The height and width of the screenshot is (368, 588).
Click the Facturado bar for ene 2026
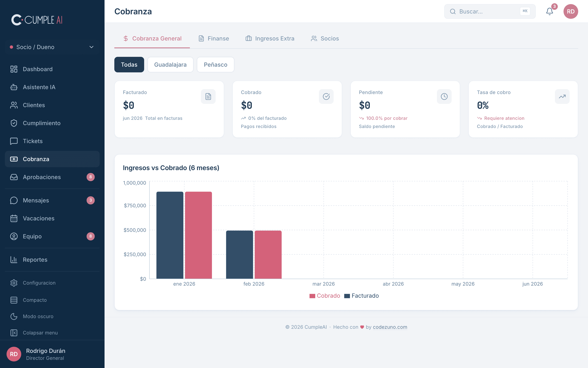coord(170,235)
